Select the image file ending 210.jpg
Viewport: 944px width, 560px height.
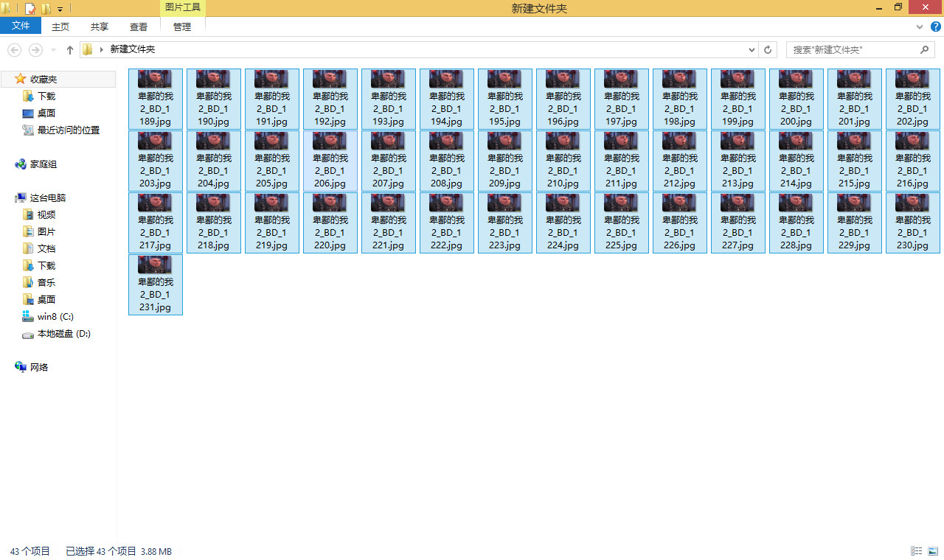[x=563, y=161]
